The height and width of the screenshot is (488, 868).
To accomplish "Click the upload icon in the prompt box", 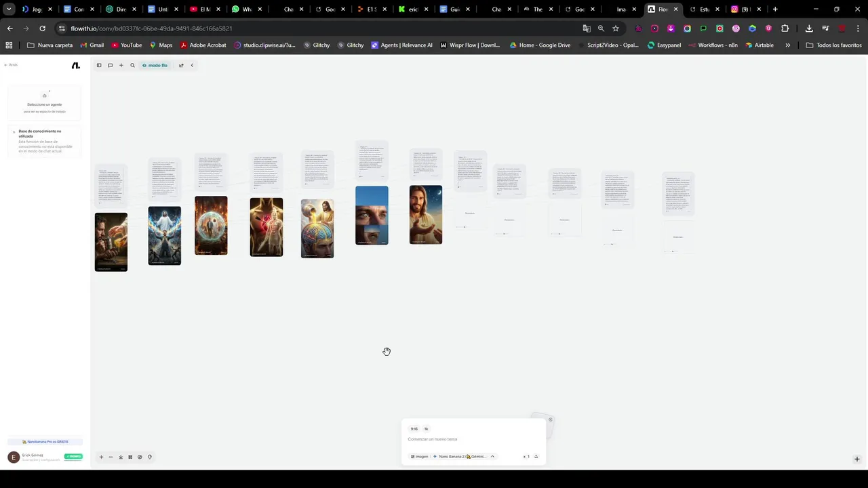I will (536, 456).
